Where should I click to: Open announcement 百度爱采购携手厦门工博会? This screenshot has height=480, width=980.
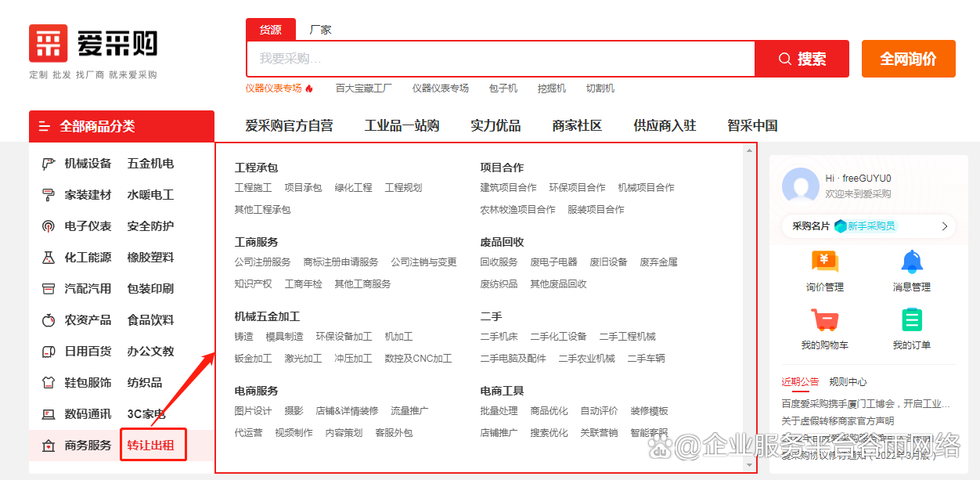coord(866,404)
